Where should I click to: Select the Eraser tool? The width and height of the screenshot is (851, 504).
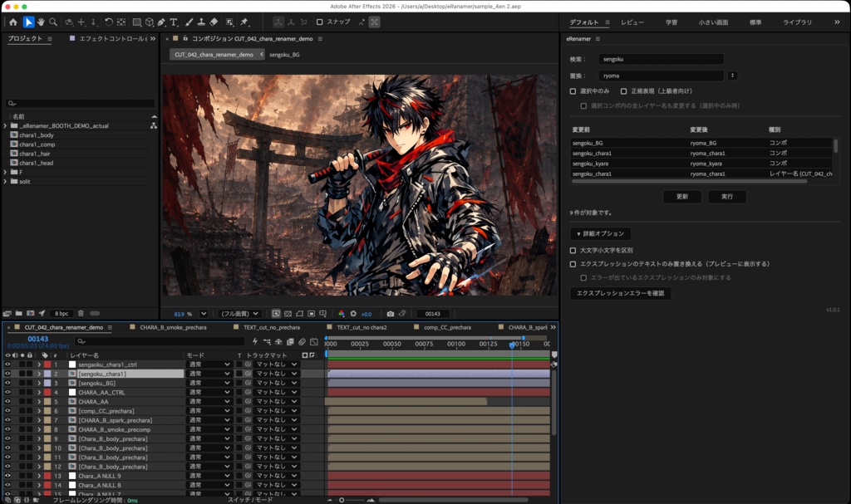tap(214, 22)
